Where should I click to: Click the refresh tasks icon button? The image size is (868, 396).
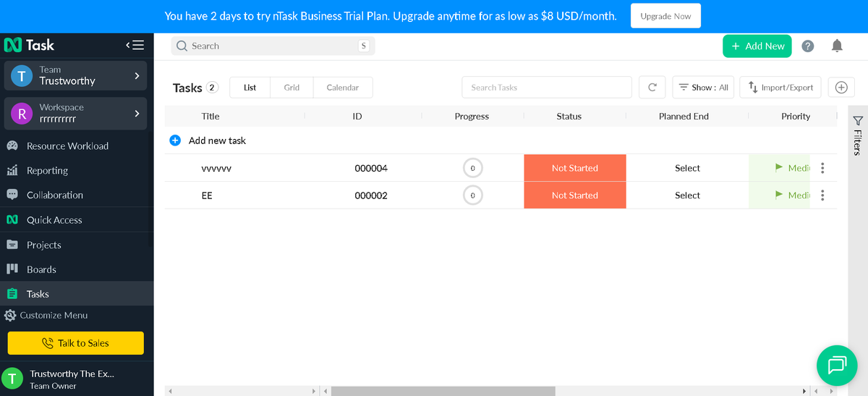pyautogui.click(x=652, y=88)
